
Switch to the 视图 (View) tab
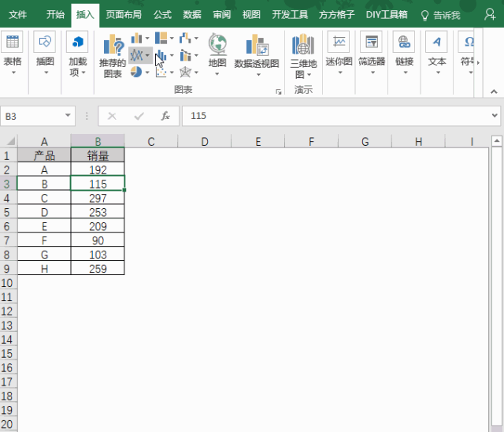click(x=251, y=14)
